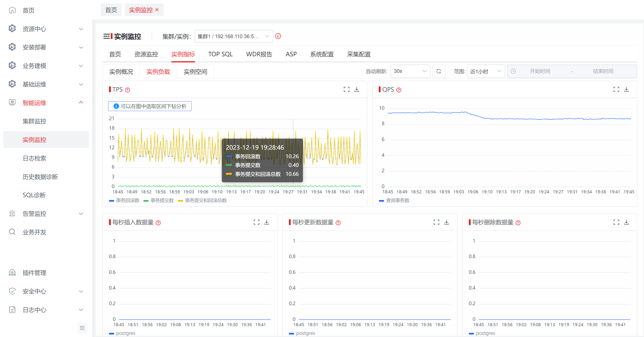Open 日志检索 in the sidebar
644x337 pixels.
point(34,158)
